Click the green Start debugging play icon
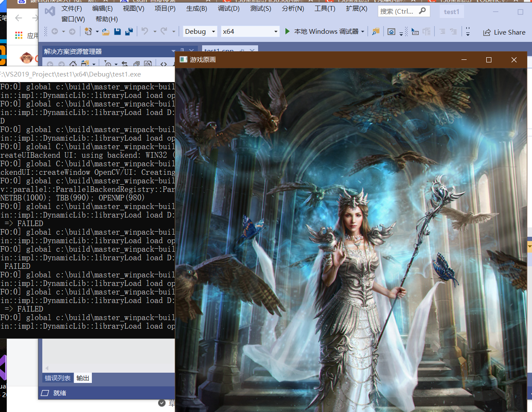 click(288, 31)
